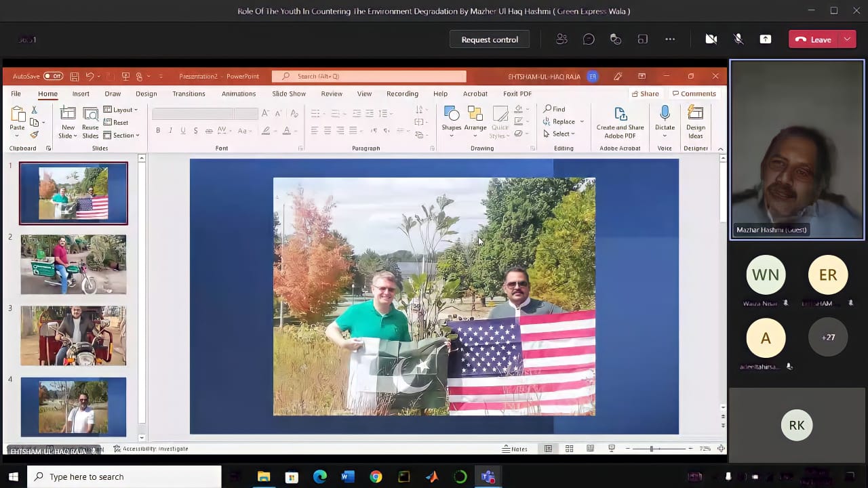Expand the Section dropdown
The width and height of the screenshot is (868, 488).
pos(122,136)
